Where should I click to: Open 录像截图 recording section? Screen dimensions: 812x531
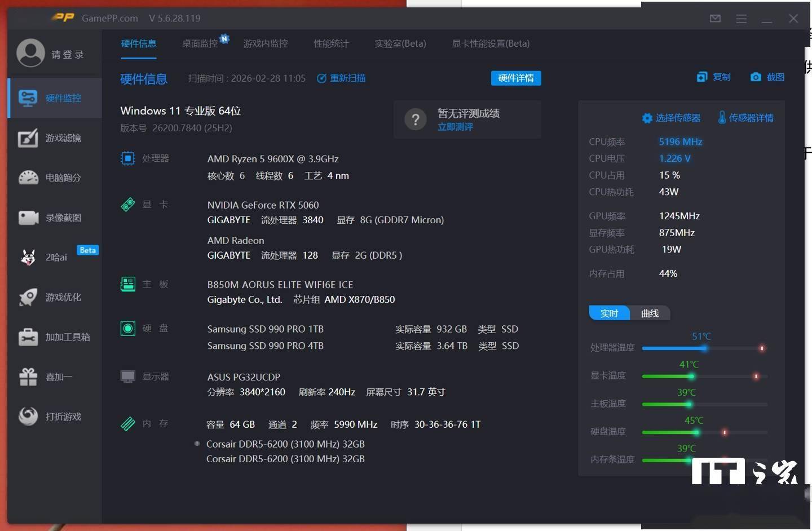pyautogui.click(x=54, y=218)
